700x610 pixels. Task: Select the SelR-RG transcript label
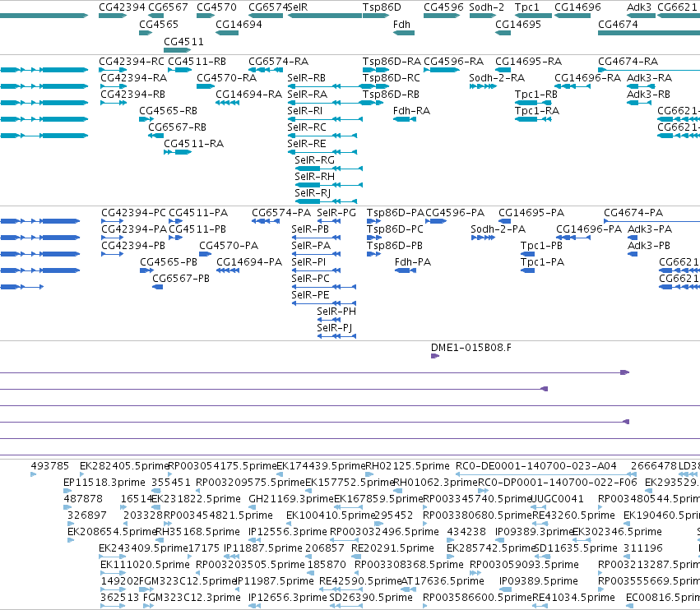314,160
